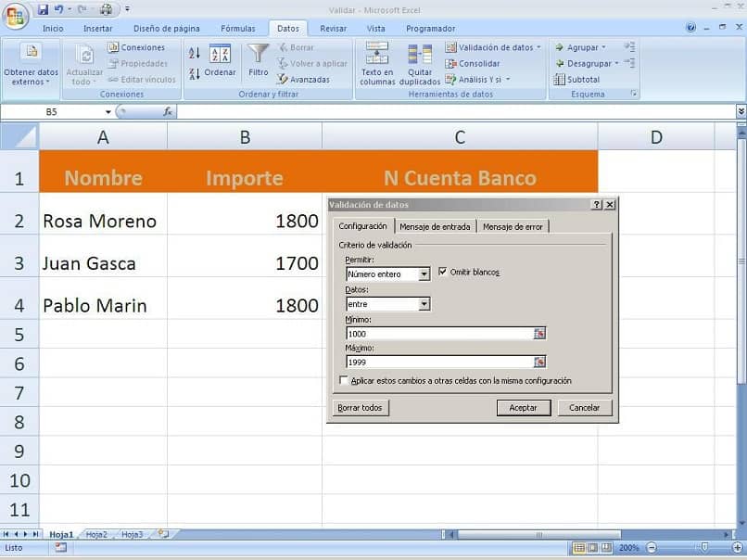Open Análisis Y si dropdown

[478, 79]
